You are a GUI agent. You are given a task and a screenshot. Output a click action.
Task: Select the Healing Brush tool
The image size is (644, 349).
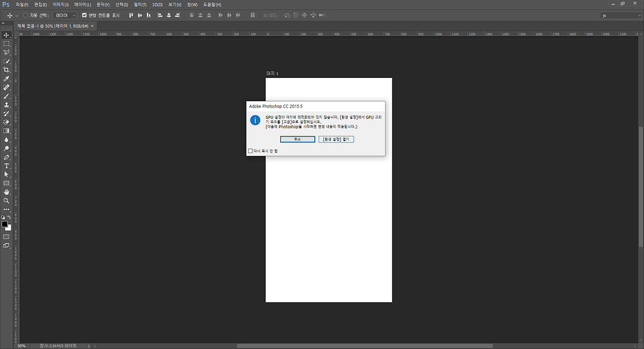click(6, 88)
